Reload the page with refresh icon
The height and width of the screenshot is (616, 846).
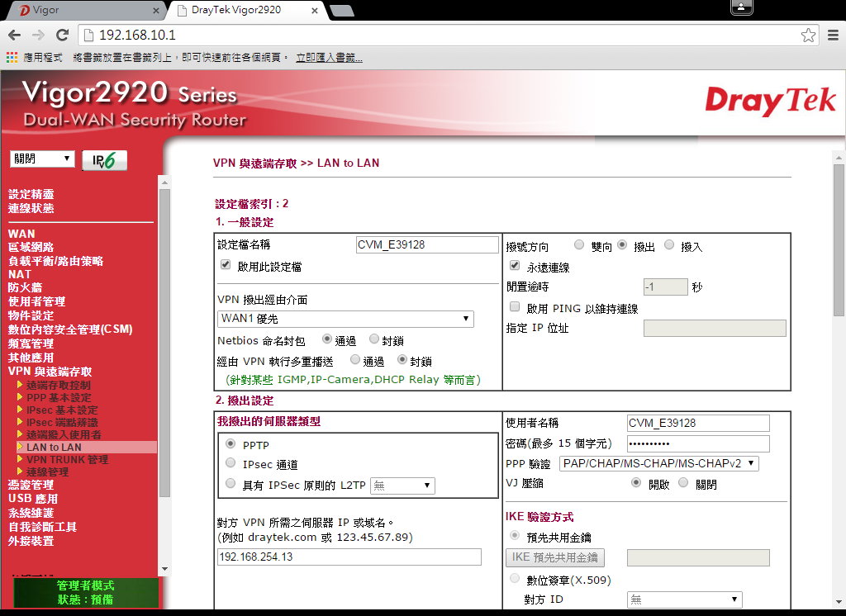click(62, 35)
